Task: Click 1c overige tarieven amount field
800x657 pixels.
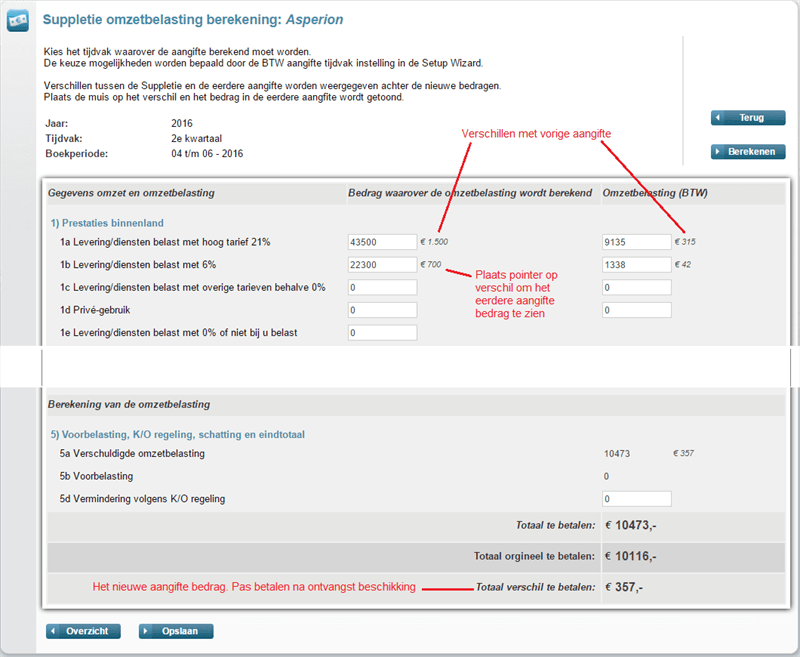Action: pos(382,287)
